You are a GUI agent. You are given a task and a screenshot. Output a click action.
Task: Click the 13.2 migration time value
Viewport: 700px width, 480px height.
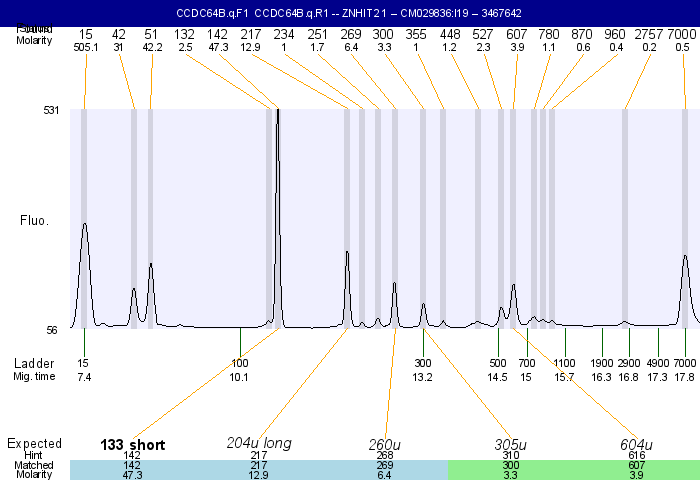(423, 377)
